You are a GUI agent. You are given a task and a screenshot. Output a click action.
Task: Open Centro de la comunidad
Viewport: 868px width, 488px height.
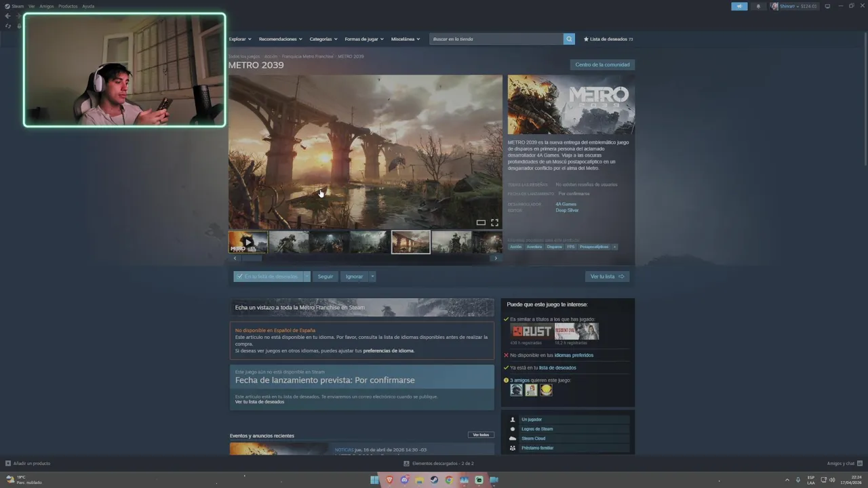pyautogui.click(x=602, y=64)
